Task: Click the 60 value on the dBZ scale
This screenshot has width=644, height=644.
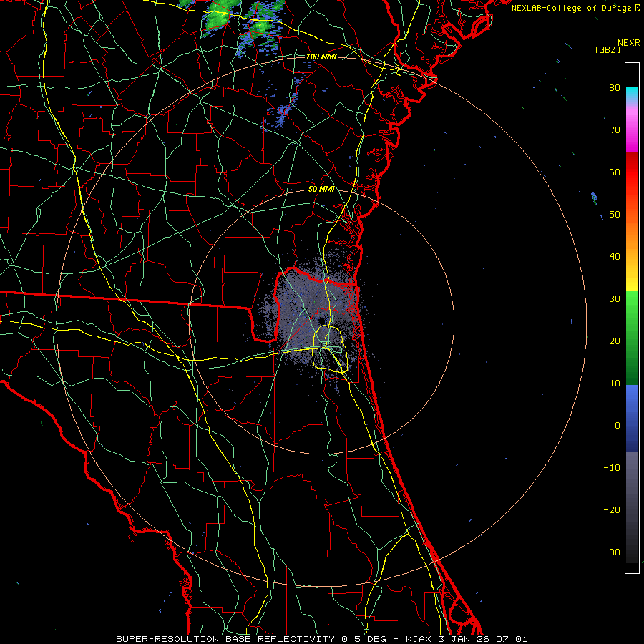Action: pyautogui.click(x=615, y=172)
